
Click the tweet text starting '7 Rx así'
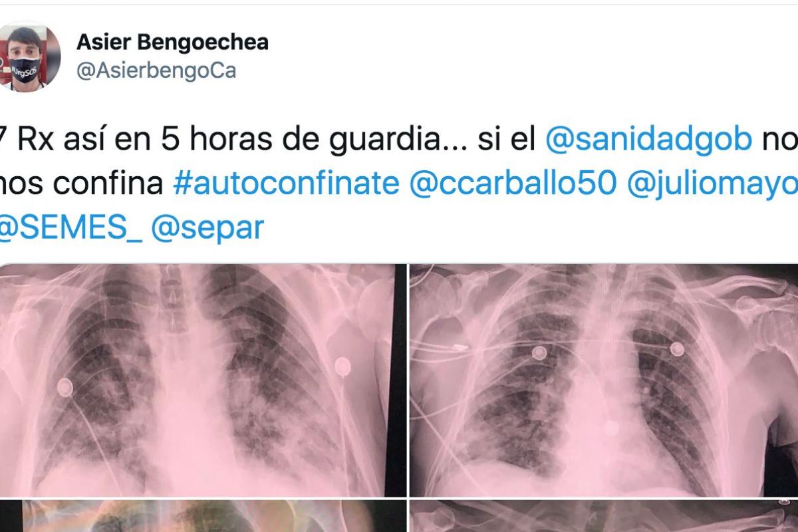click(399, 184)
